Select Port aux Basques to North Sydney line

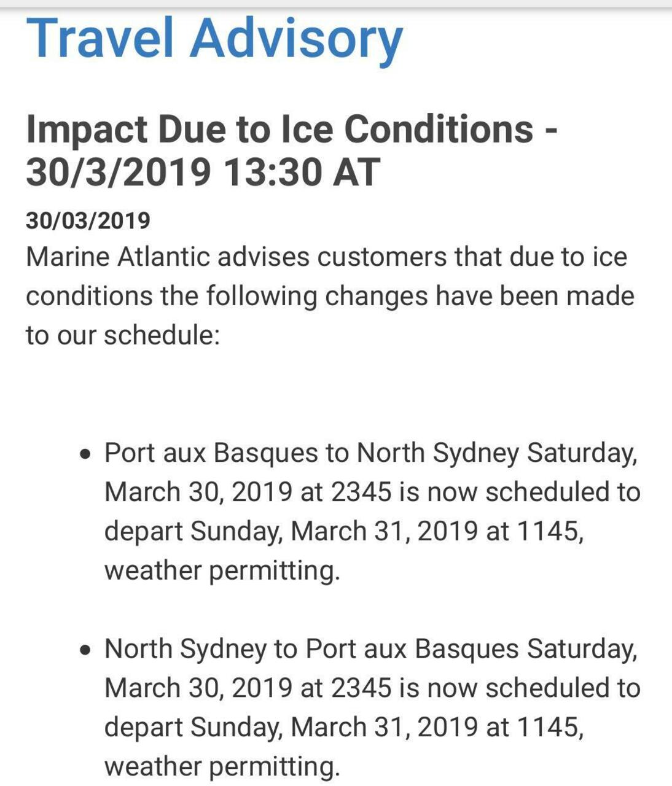[x=371, y=453]
